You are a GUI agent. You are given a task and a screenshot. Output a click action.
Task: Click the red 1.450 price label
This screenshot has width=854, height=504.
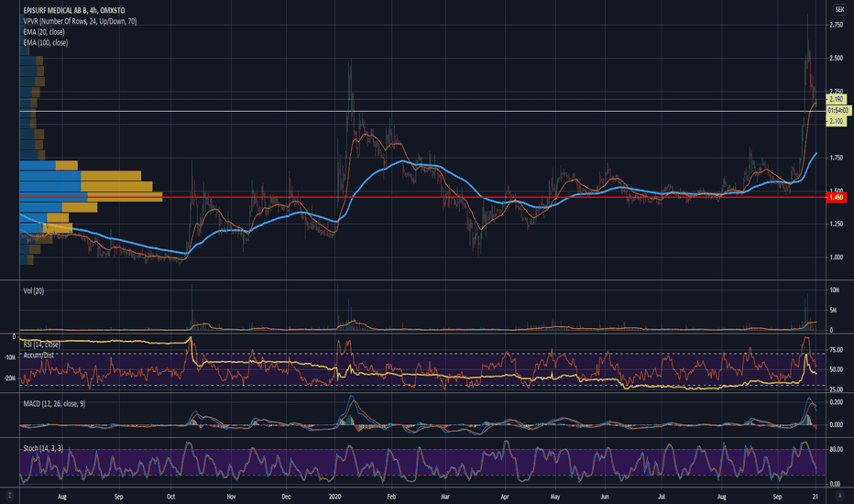click(837, 197)
